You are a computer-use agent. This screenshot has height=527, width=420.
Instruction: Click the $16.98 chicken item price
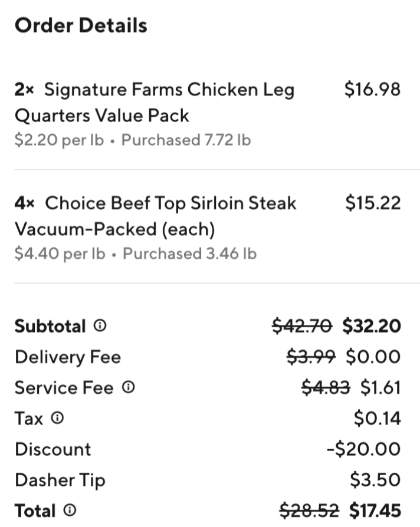372,90
